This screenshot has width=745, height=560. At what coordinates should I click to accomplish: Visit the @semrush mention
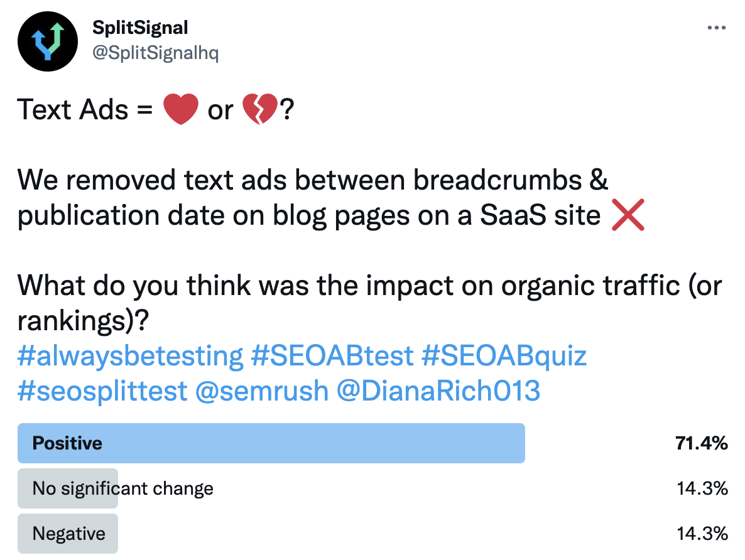pyautogui.click(x=261, y=390)
